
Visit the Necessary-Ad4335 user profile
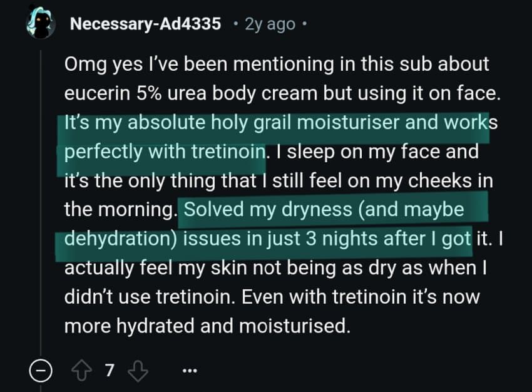(x=146, y=24)
